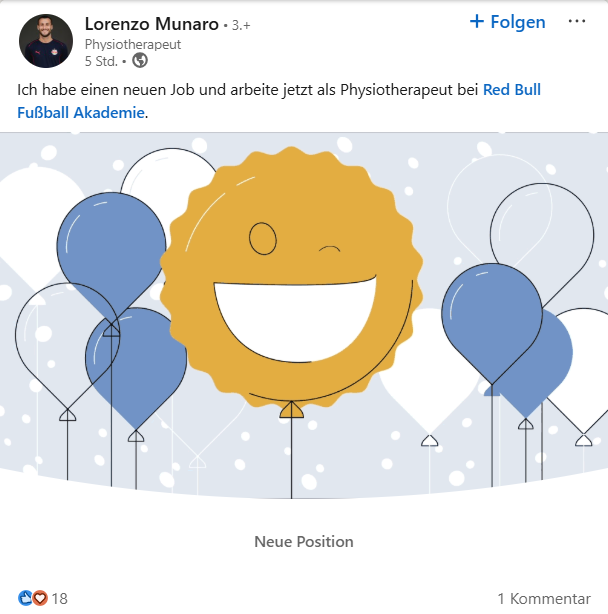Click the heart reaction icon
This screenshot has height=614, width=608.
(40, 598)
